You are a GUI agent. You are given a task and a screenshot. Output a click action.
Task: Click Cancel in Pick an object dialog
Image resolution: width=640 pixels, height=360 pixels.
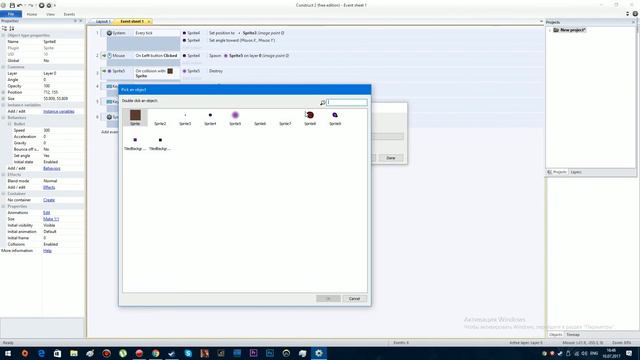[x=354, y=299]
